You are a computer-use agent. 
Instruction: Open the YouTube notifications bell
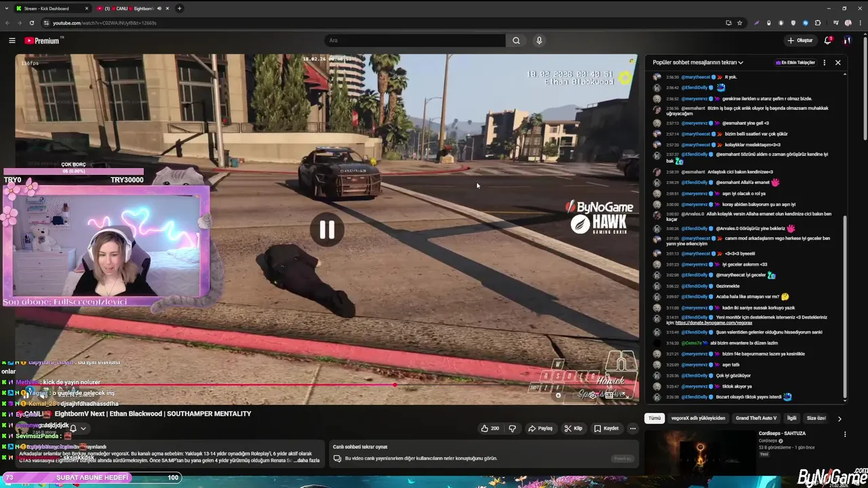coord(827,41)
